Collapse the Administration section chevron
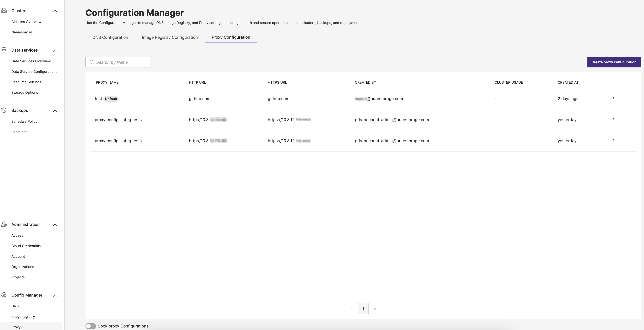The height and width of the screenshot is (330, 644). pyautogui.click(x=55, y=225)
